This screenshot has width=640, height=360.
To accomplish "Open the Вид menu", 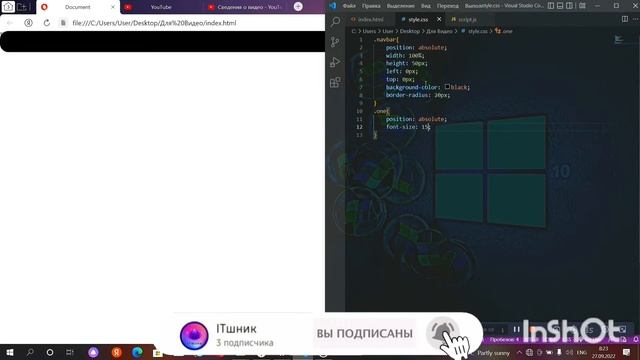I will (x=426, y=6).
